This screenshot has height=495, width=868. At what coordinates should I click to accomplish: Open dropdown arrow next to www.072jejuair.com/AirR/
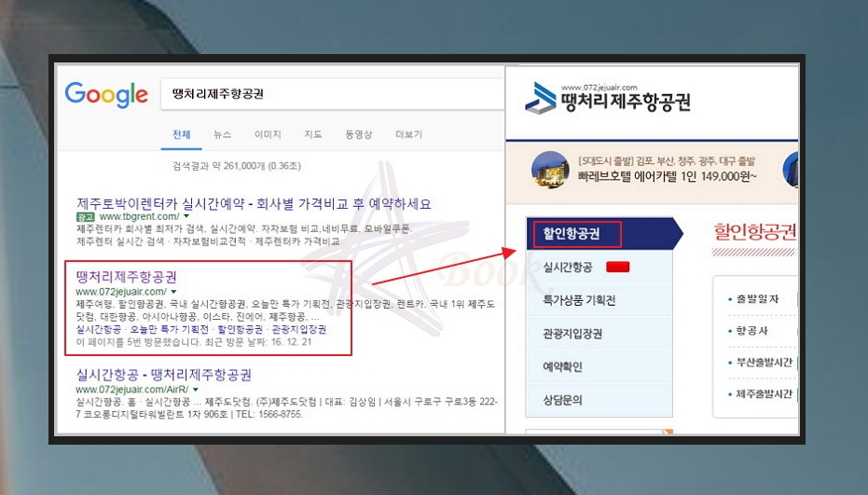[x=196, y=390]
